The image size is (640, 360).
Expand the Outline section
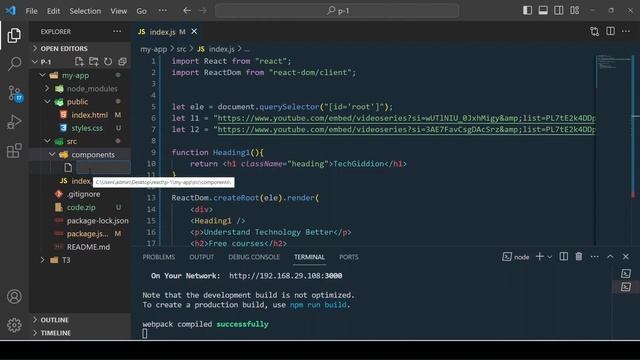coord(80,320)
